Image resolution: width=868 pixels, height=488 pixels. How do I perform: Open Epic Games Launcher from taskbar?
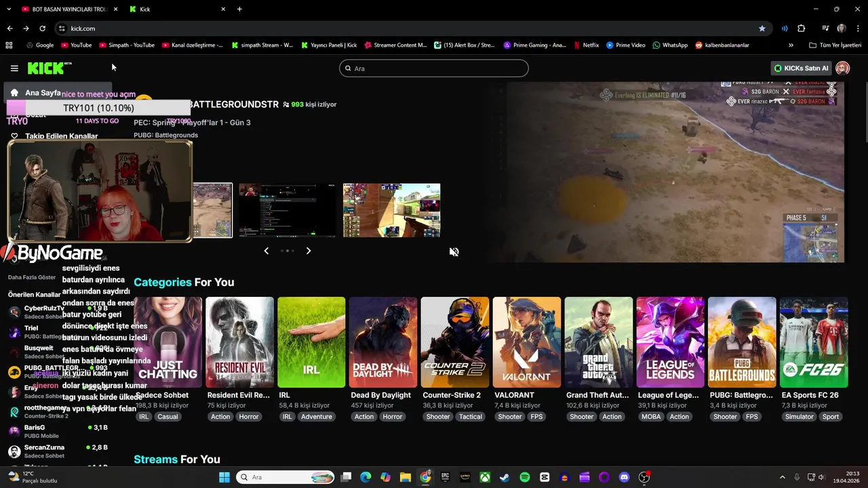(x=445, y=477)
